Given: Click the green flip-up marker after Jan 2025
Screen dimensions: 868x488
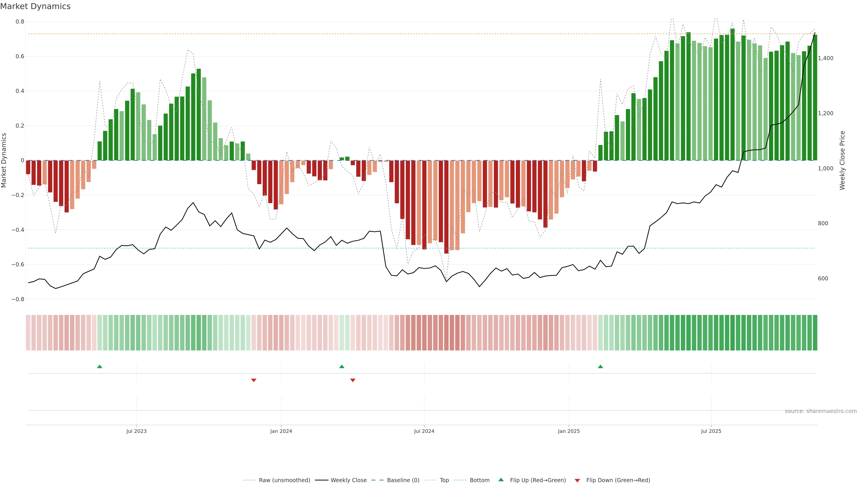Looking at the screenshot, I should [600, 366].
